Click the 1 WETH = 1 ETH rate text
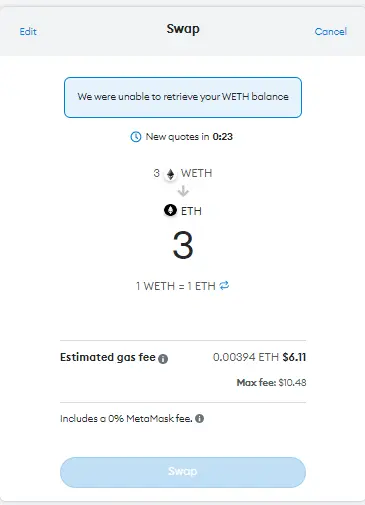Image resolution: width=365 pixels, height=505 pixels. pos(176,286)
